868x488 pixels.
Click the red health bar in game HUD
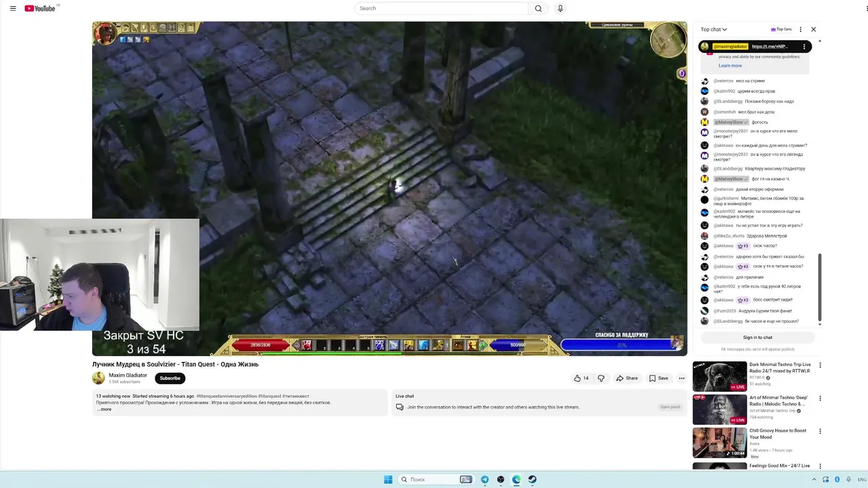(x=260, y=345)
